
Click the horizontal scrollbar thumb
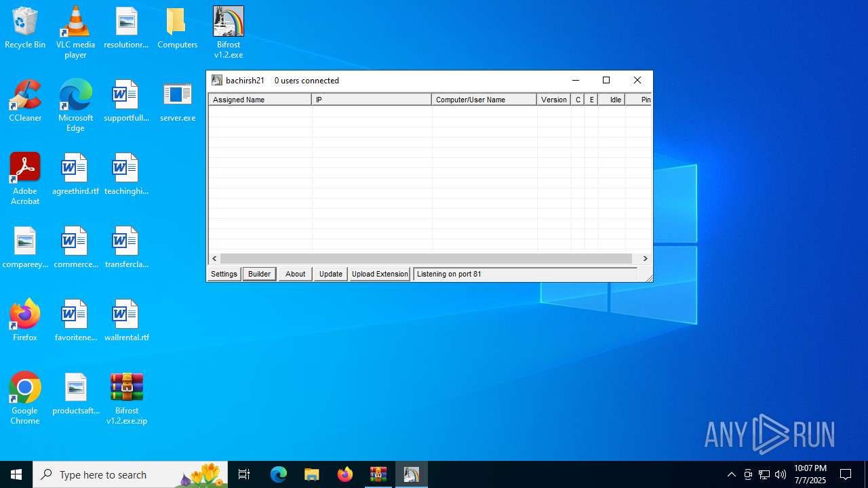[x=426, y=258]
